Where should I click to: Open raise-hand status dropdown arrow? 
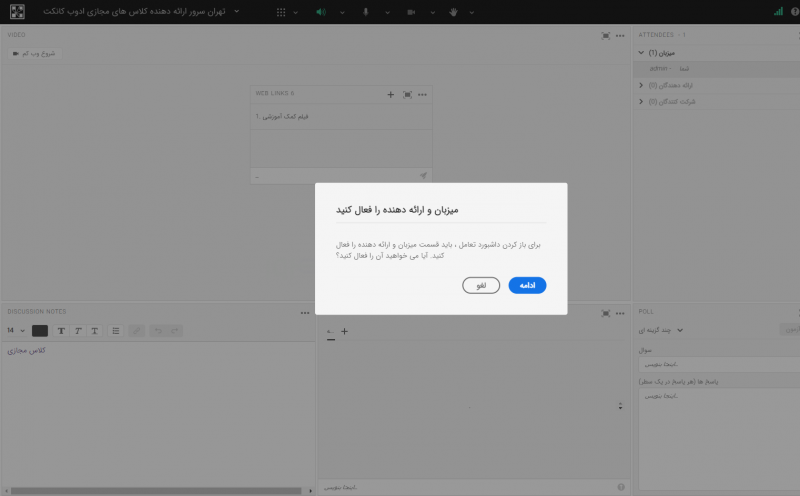coord(472,12)
